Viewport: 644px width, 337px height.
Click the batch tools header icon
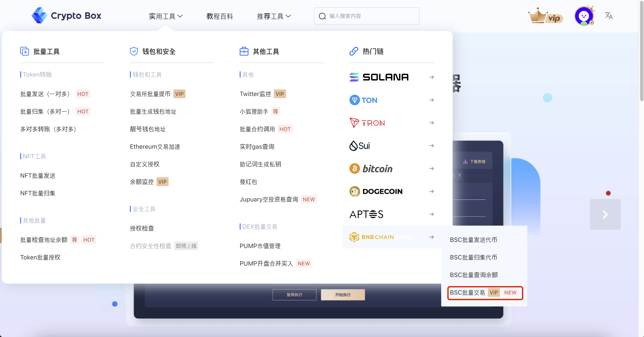pos(25,51)
